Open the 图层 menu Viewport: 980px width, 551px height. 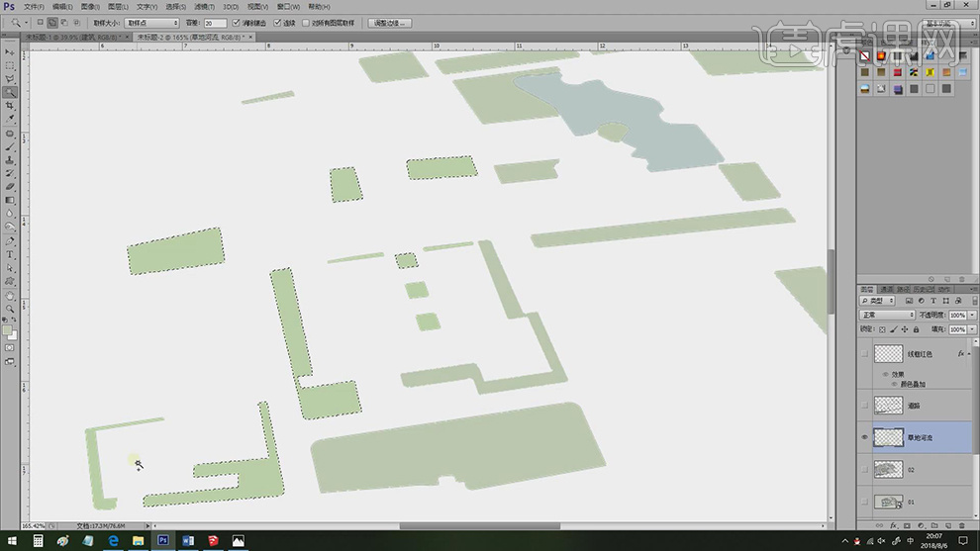118,7
